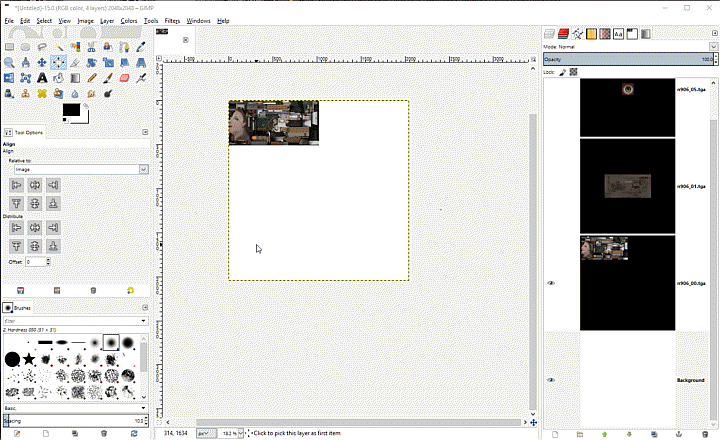This screenshot has width=720, height=440.
Task: Select the w906_01.tga layer thumbnail
Action: click(627, 186)
